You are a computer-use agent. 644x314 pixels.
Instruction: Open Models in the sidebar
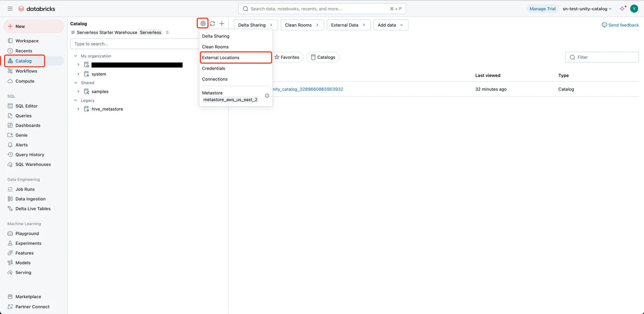tap(23, 263)
